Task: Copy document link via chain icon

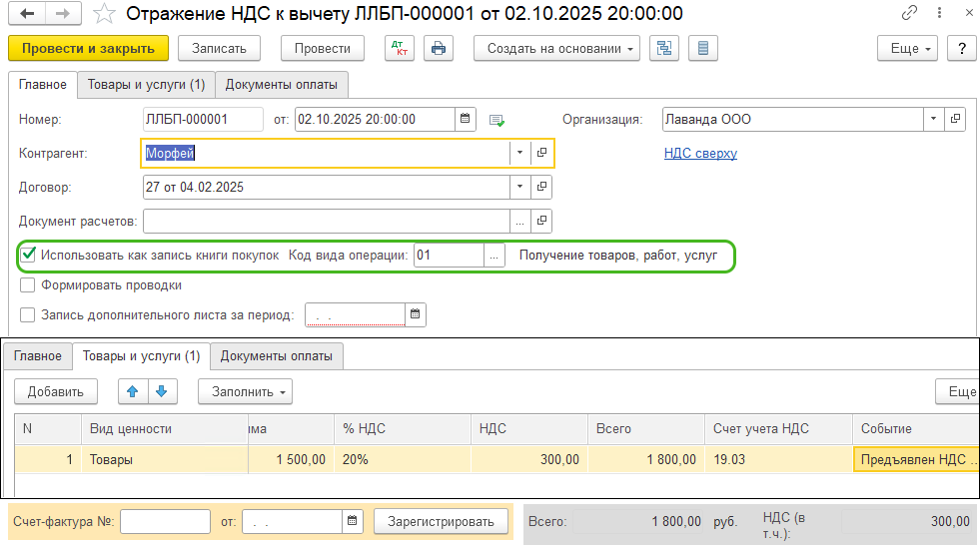Action: point(909,14)
